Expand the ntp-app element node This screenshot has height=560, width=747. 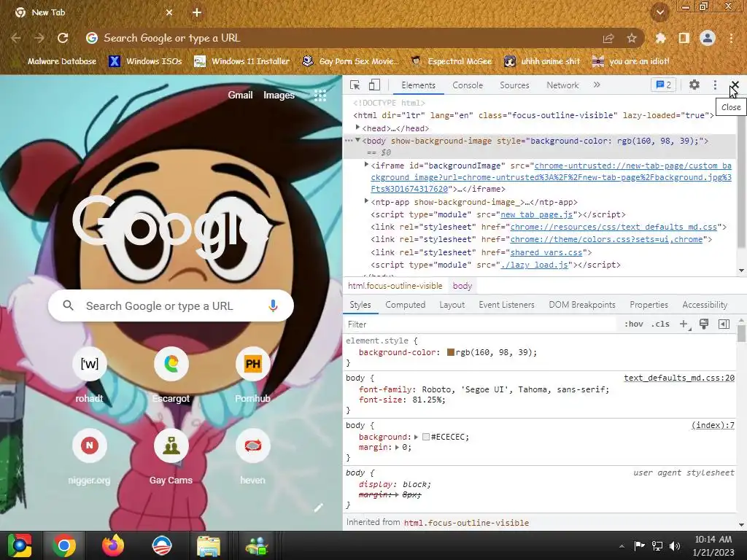366,201
